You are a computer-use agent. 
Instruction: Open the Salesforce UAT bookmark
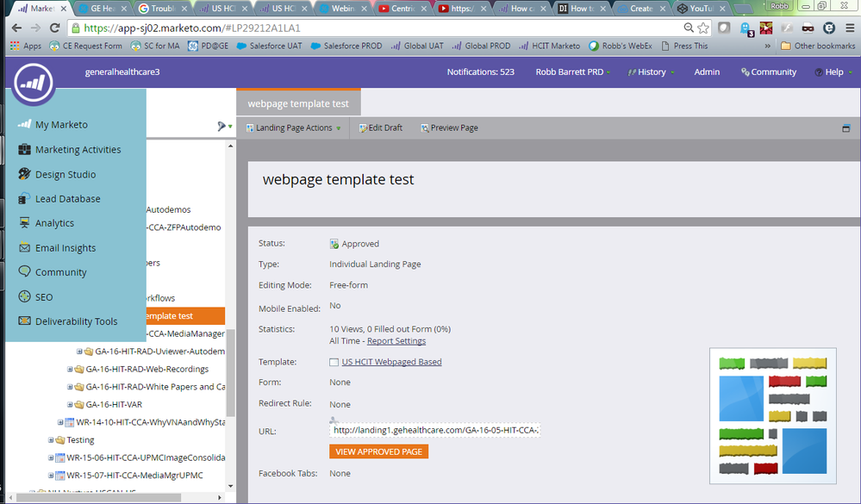(x=269, y=47)
